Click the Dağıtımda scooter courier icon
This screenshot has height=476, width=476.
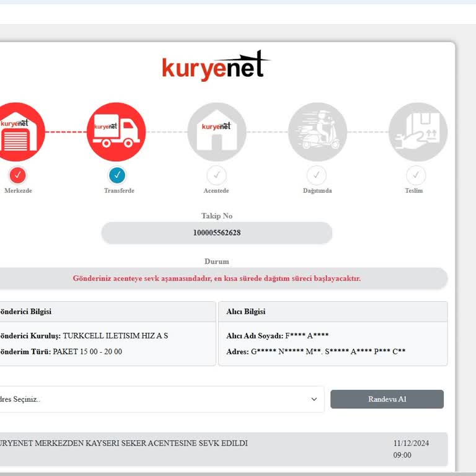(317, 132)
